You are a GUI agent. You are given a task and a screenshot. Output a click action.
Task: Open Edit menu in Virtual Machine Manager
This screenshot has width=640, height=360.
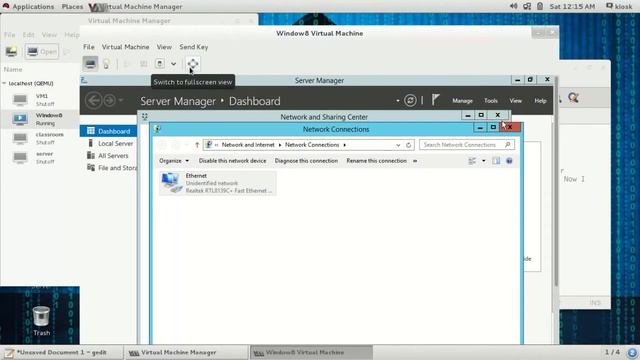point(29,35)
